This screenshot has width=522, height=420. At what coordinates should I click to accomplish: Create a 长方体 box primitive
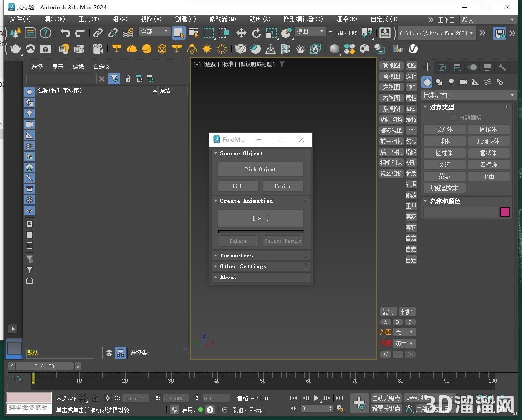coord(445,129)
